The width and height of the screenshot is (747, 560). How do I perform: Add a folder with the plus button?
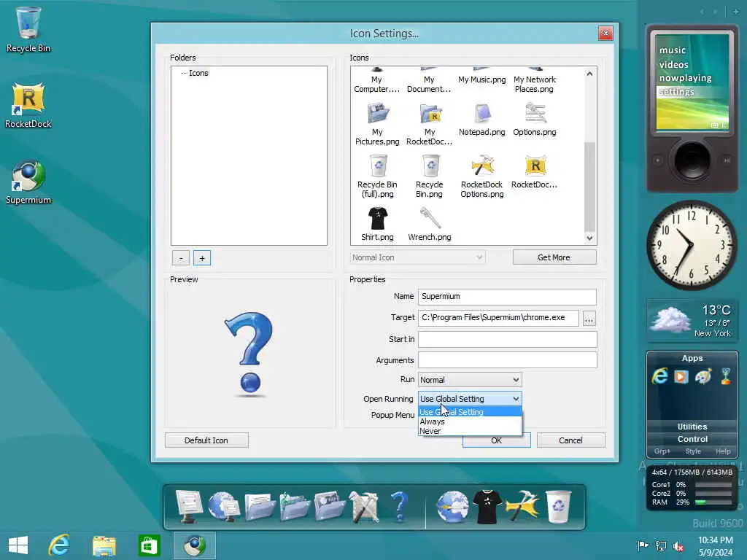coord(202,258)
